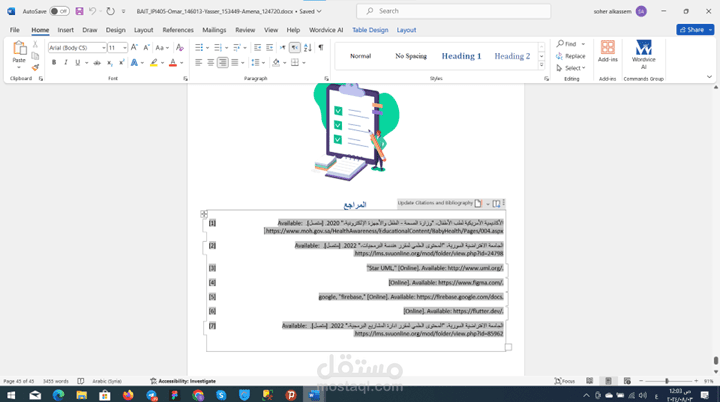Increase font size with the grow-font icon
This screenshot has width=720, height=402.
134,47
